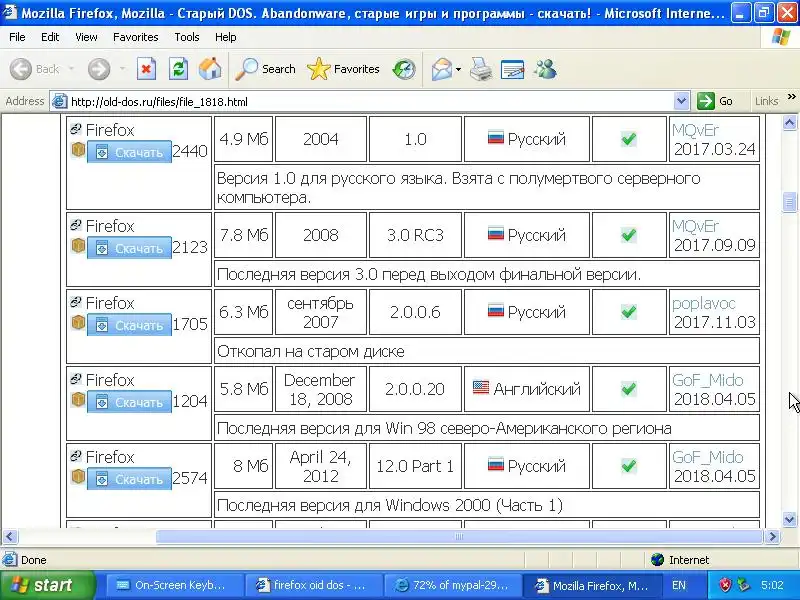
Task: Open Favorites star in toolbar
Action: click(x=343, y=69)
